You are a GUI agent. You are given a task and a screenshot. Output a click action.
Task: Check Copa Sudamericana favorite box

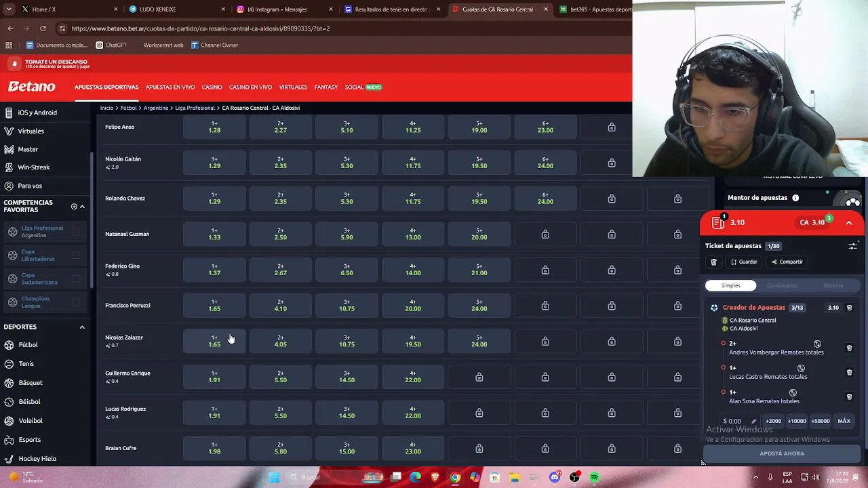coord(76,279)
